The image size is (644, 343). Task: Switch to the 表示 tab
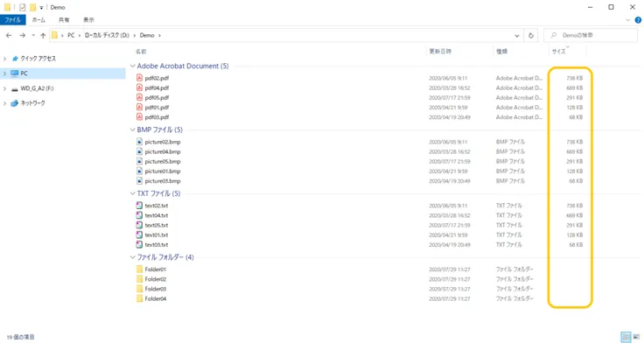pos(88,20)
